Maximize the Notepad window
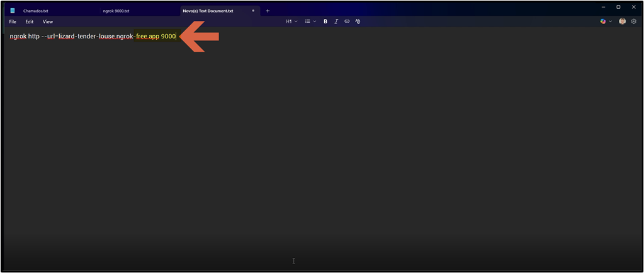 [x=618, y=7]
